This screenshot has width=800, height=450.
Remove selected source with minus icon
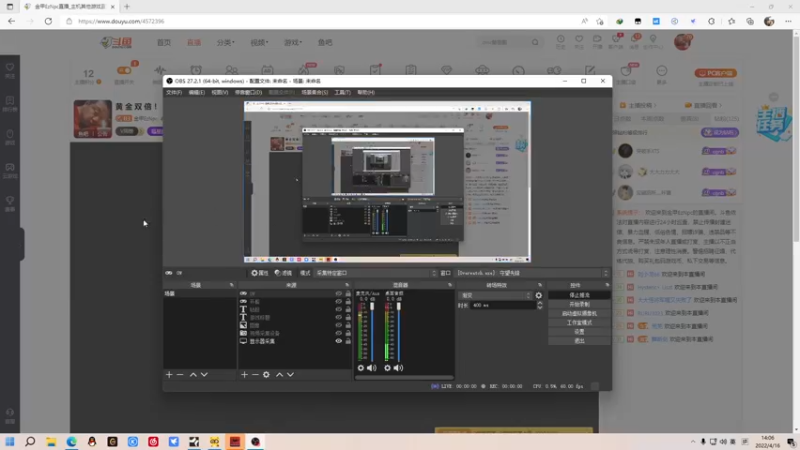click(255, 374)
